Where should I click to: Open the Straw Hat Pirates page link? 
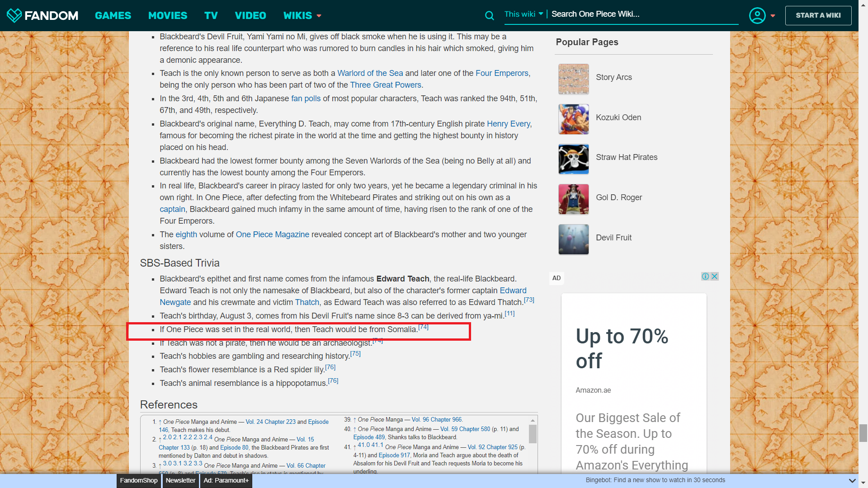[x=627, y=157]
